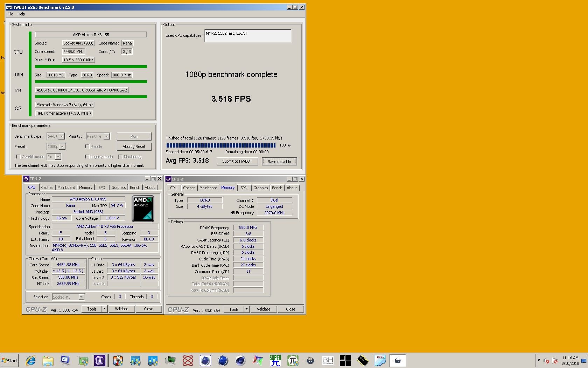588x368 pixels.
Task: Open the red atom-shaped taskbar icon
Action: click(188, 360)
